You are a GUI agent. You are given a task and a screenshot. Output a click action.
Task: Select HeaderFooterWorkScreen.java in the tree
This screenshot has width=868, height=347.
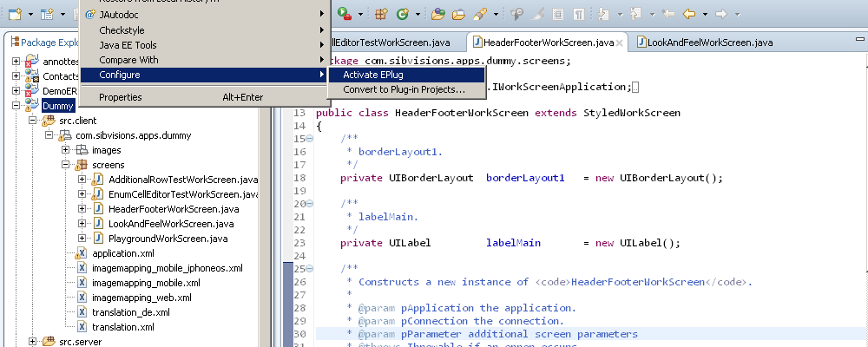pos(174,209)
